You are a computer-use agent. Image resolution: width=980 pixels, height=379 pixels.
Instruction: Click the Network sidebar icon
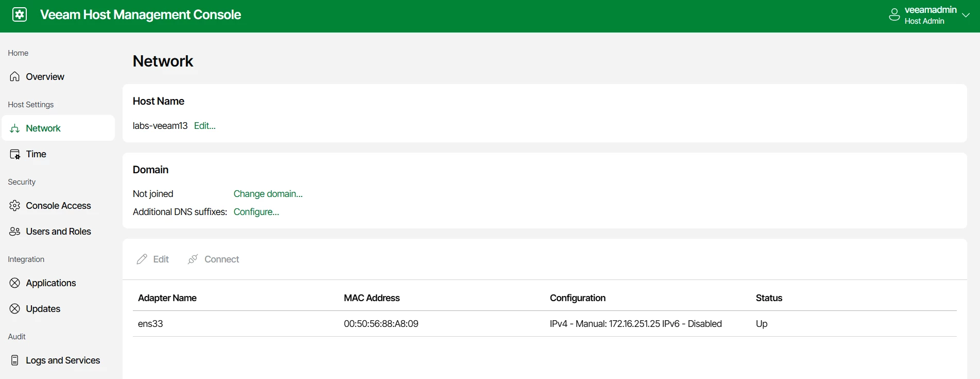pos(15,128)
